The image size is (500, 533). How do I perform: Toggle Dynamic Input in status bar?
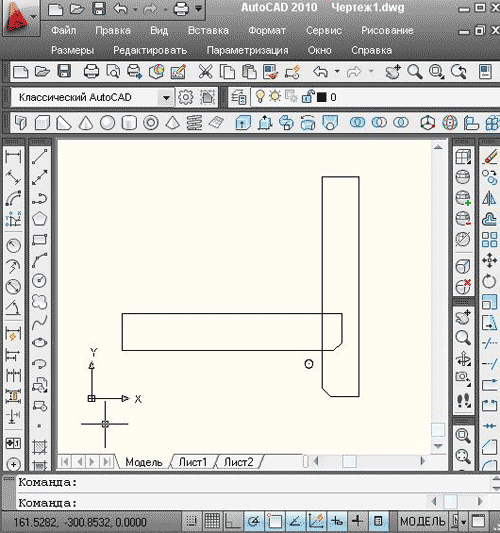point(337,521)
